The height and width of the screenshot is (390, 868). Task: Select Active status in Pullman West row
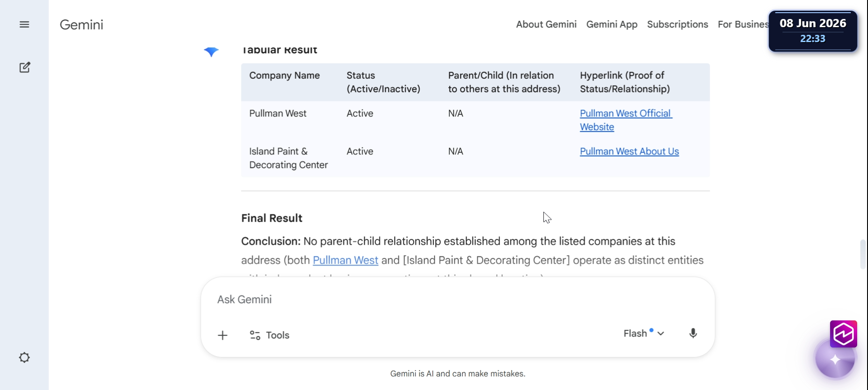click(360, 114)
